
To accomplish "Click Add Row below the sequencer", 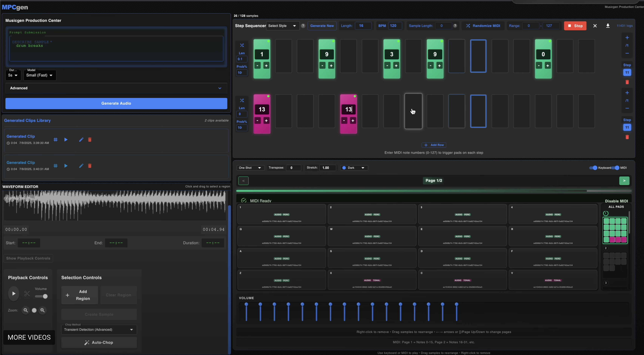I will 434,145.
